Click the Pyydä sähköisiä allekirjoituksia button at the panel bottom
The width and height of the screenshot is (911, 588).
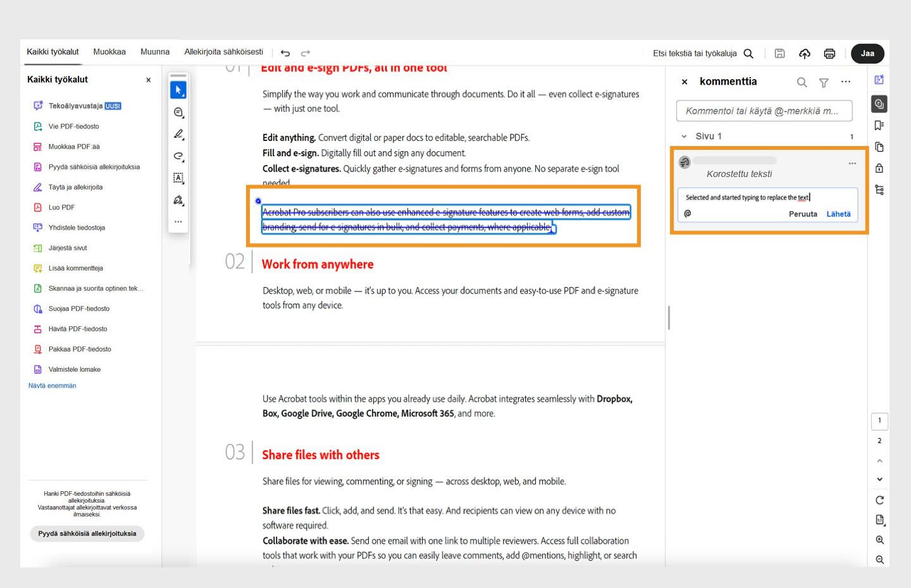tap(87, 534)
